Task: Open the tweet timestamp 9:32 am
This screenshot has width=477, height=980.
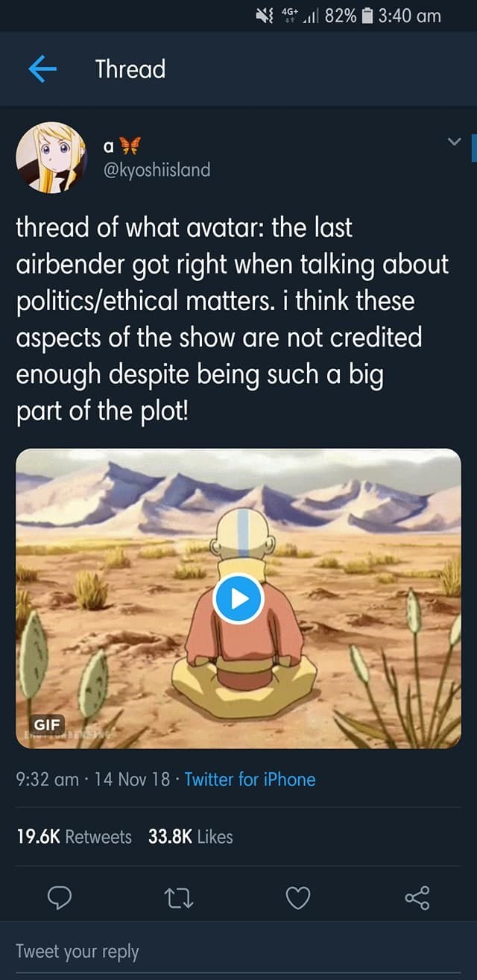Action: click(48, 780)
